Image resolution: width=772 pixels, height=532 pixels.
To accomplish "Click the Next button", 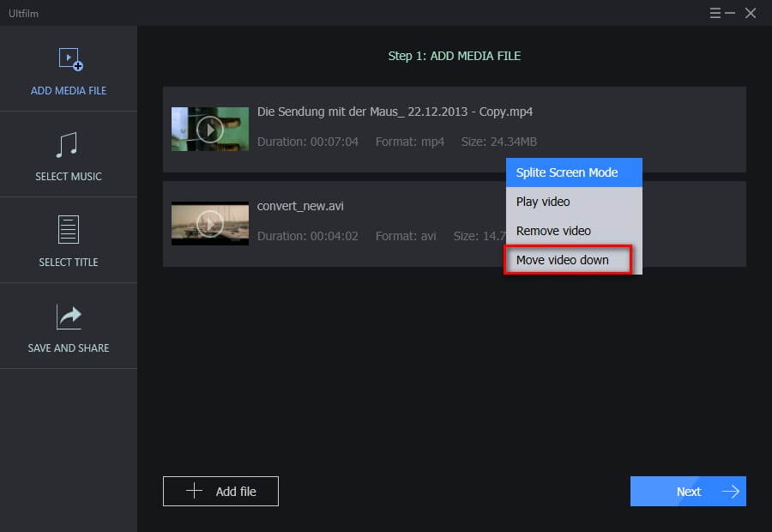I will click(x=688, y=491).
